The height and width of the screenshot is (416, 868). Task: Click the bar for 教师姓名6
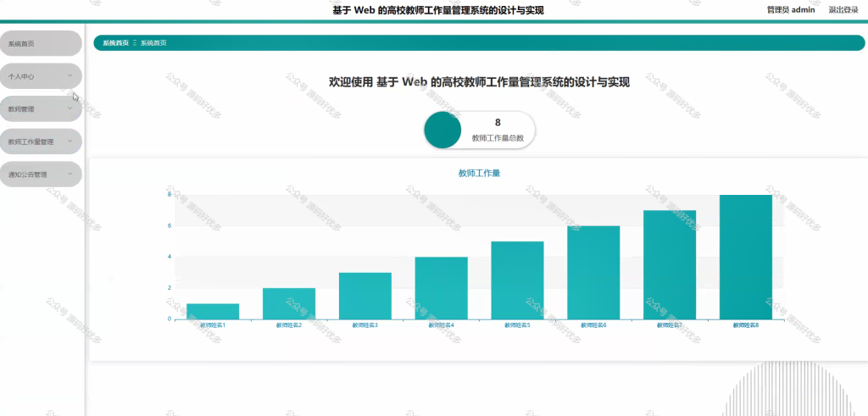593,273
